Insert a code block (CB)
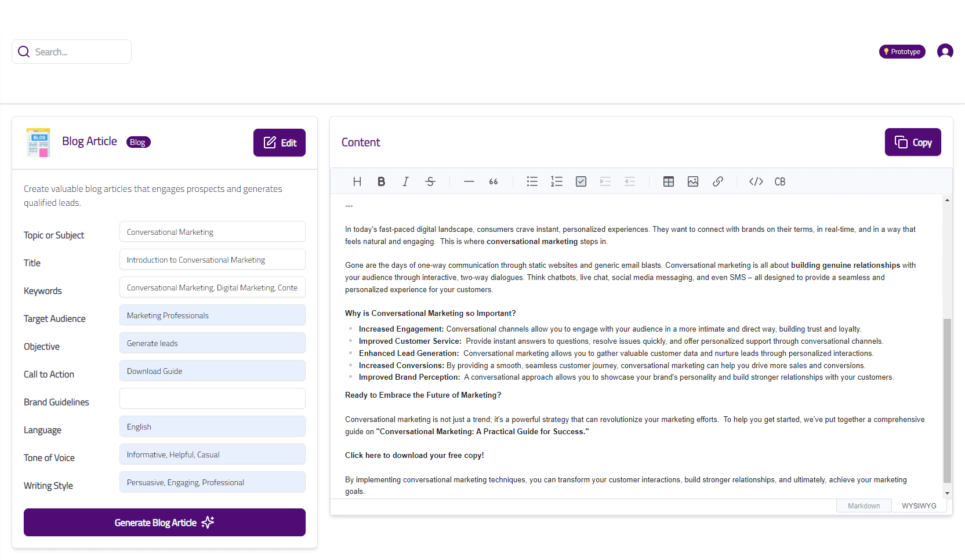Image resolution: width=965 pixels, height=560 pixels. click(x=780, y=181)
